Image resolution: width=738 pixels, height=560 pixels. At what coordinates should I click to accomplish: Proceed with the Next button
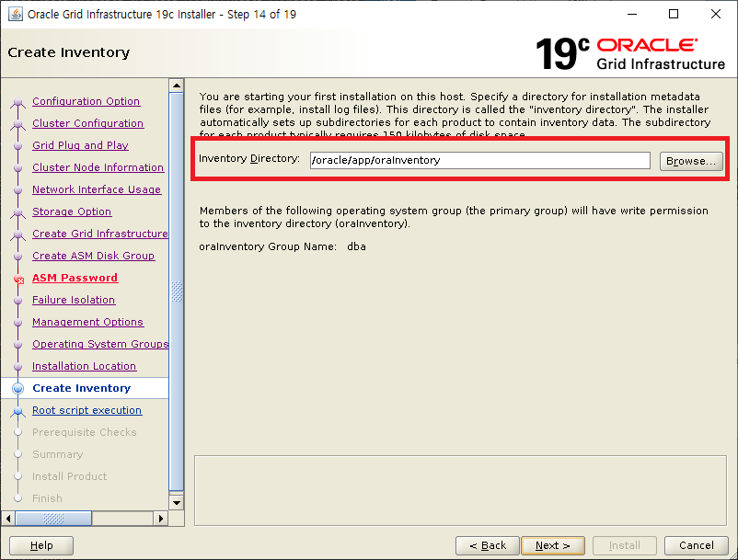(553, 545)
